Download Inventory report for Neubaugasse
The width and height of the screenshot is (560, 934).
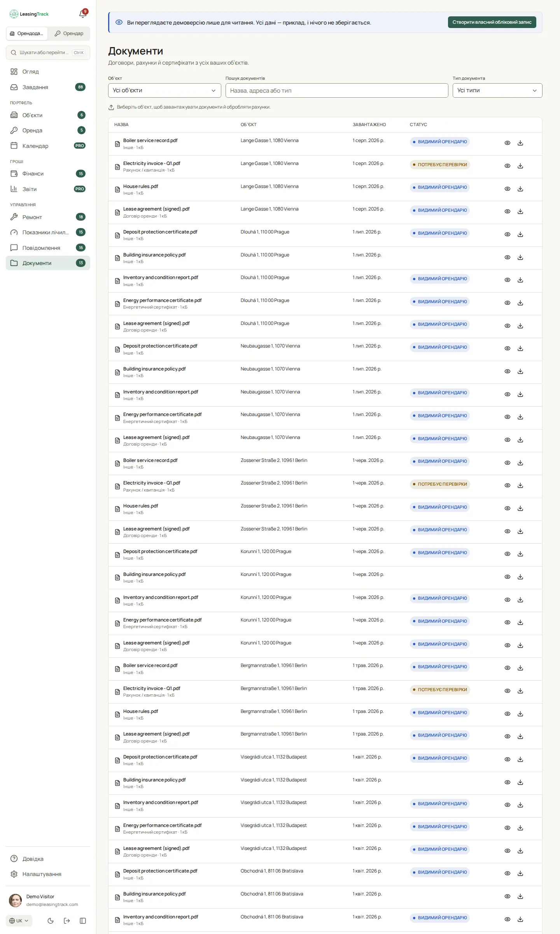click(520, 394)
